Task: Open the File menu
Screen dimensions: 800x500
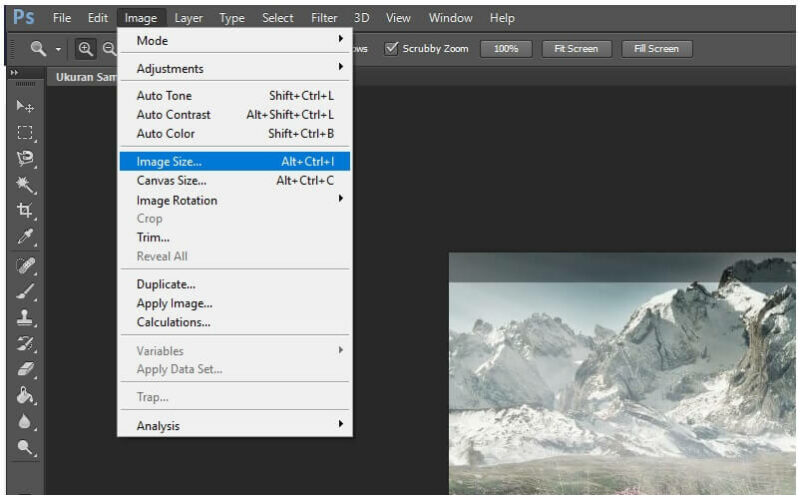Action: [x=62, y=18]
